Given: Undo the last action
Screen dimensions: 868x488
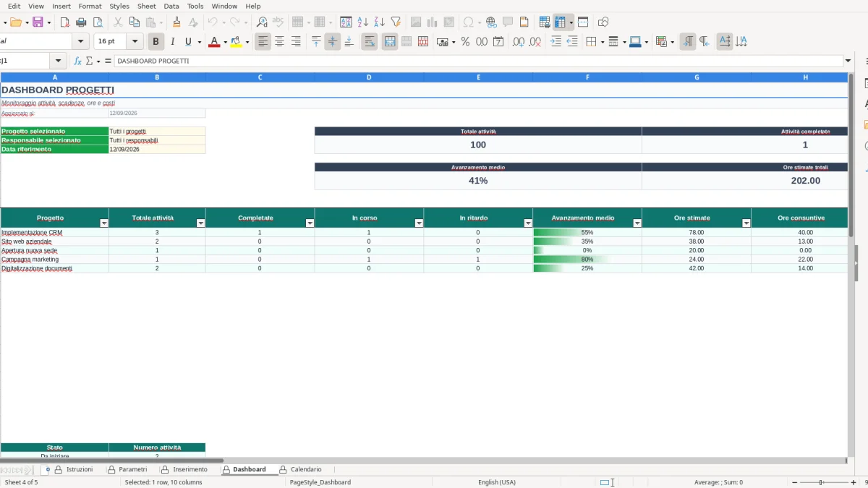Looking at the screenshot, I should click(213, 22).
